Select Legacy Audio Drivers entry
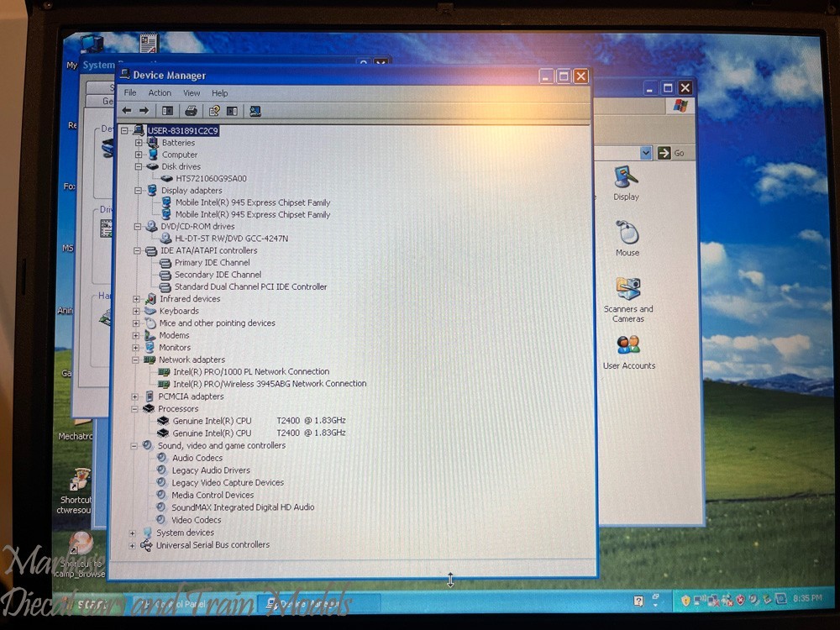Viewport: 840px width, 630px height. pyautogui.click(x=211, y=470)
